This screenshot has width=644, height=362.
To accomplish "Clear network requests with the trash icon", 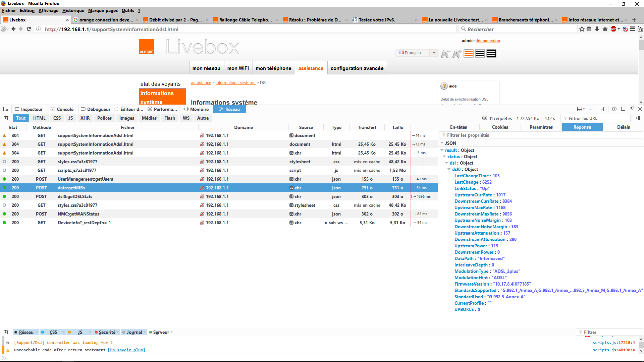I will coord(6,118).
